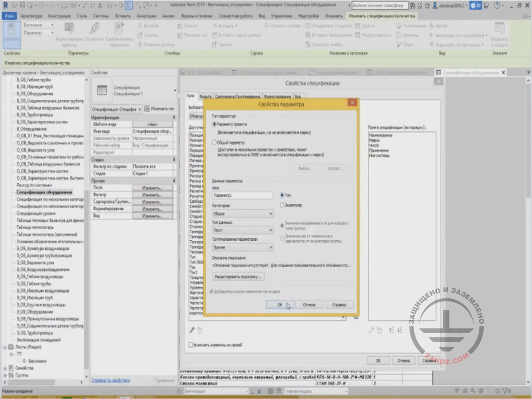Viewport: 532px width, 399px height.
Task: Toggle Добавлять ко всем элементам категории checkbox
Action: (211, 291)
